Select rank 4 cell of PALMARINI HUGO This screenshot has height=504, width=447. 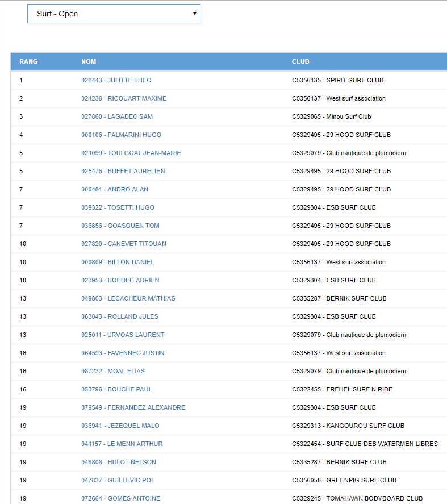click(x=21, y=135)
